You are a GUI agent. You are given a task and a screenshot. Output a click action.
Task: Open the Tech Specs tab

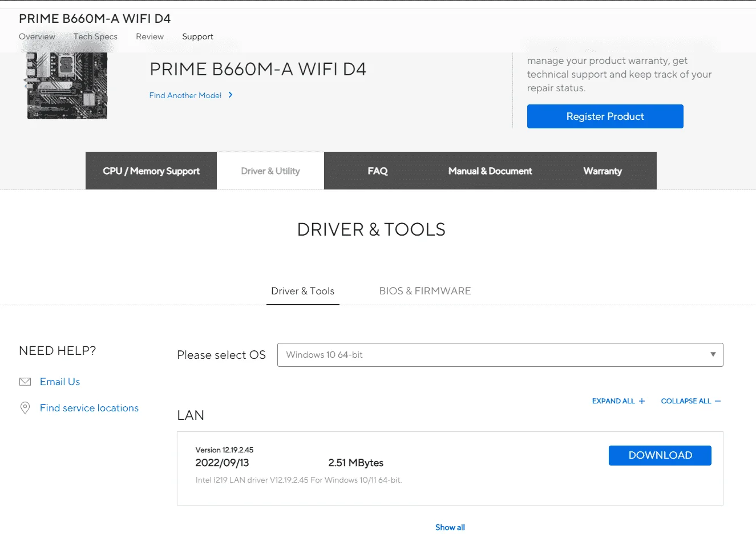pyautogui.click(x=95, y=37)
